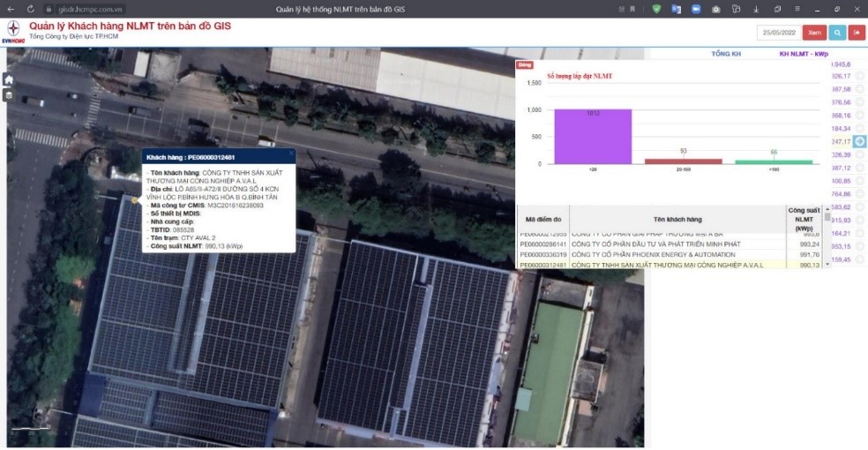Open the Google Translate extension icon

676,9
